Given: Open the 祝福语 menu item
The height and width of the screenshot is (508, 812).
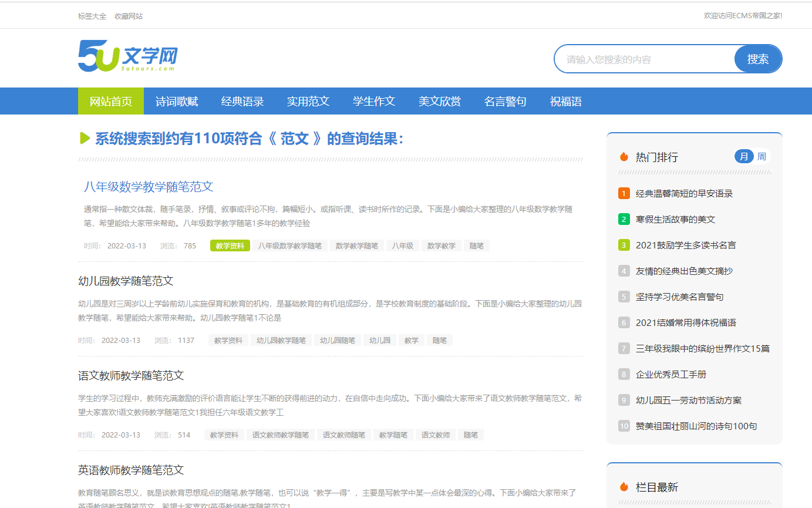Looking at the screenshot, I should [565, 101].
